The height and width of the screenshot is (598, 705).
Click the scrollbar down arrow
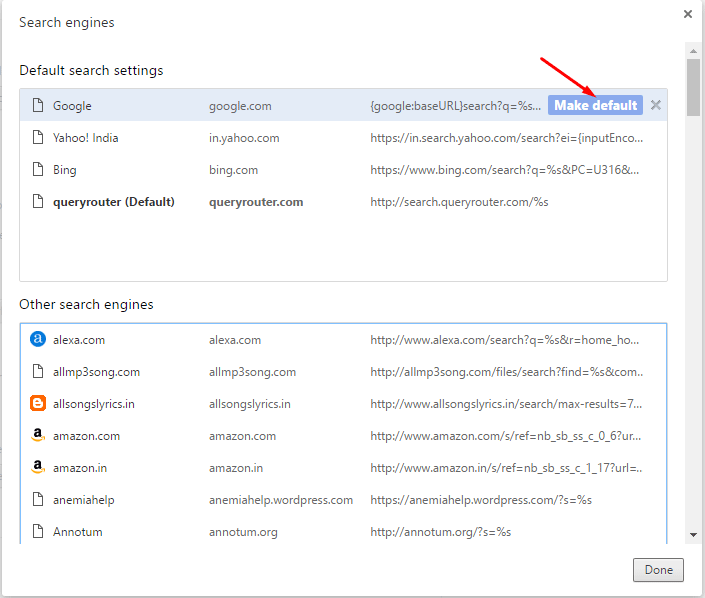click(x=693, y=535)
